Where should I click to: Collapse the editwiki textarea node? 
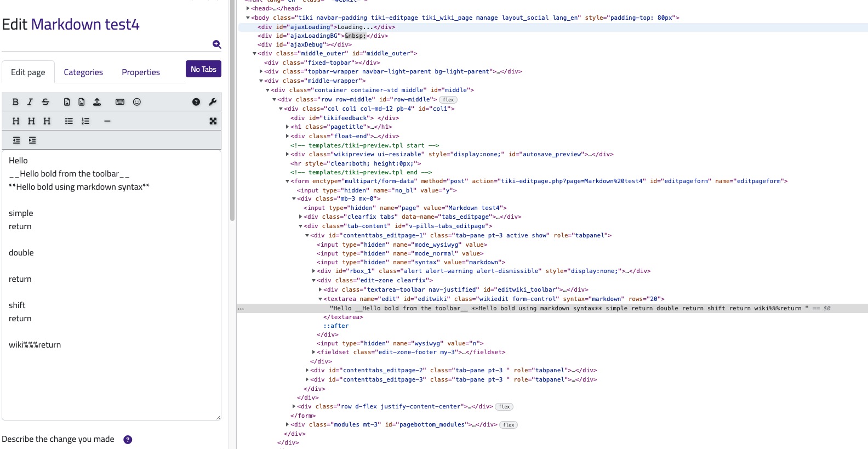point(320,299)
